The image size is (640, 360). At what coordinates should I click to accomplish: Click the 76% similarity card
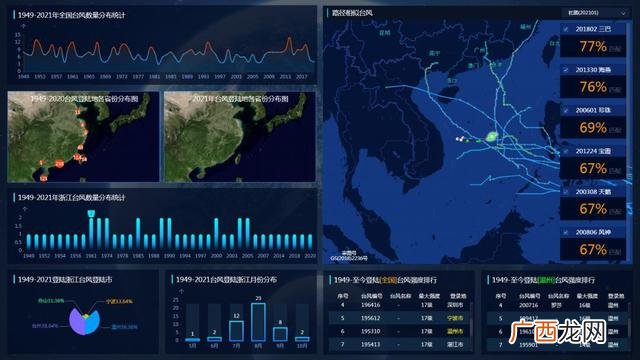pyautogui.click(x=593, y=87)
